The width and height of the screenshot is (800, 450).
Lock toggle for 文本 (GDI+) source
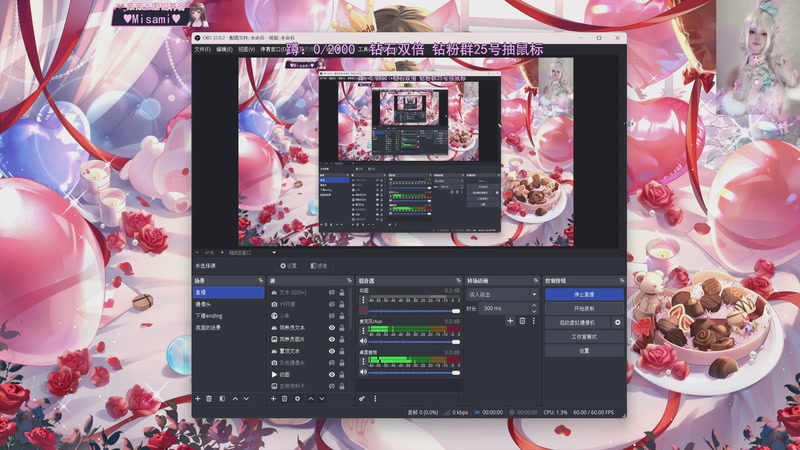pyautogui.click(x=342, y=292)
